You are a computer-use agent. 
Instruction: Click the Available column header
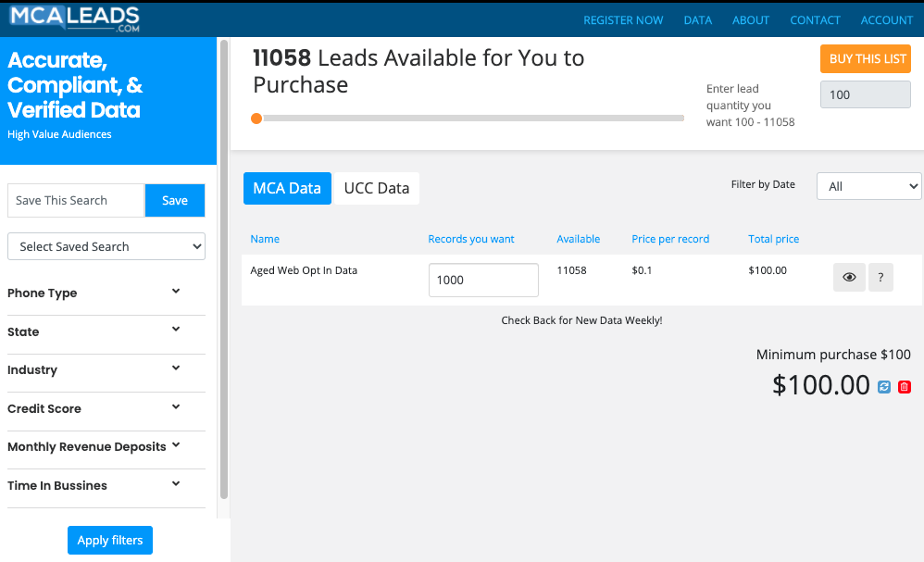pyautogui.click(x=578, y=239)
